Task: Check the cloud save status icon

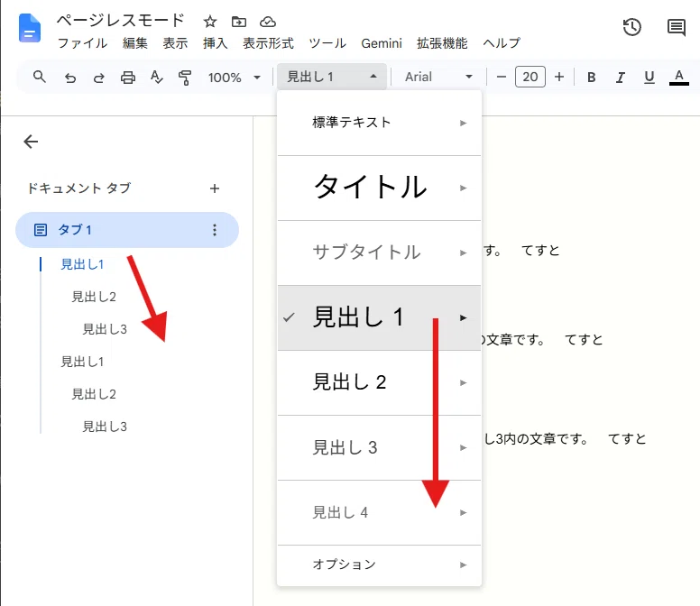Action: [x=267, y=22]
